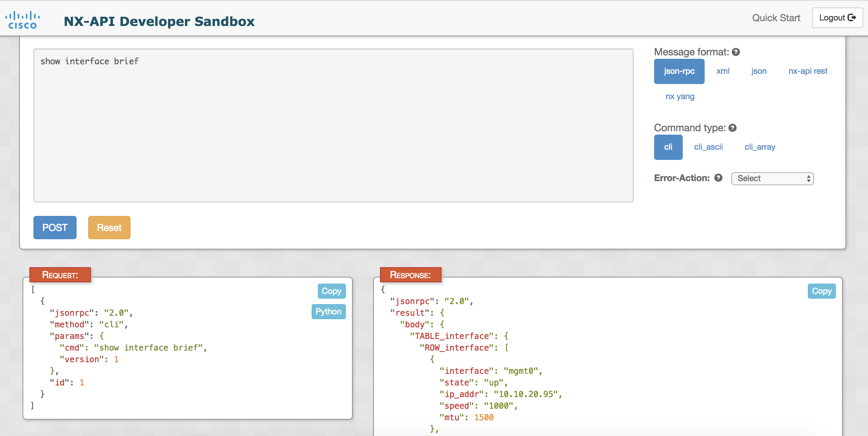Viewport: 868px width, 436px height.
Task: Switch message format to xml
Action: tap(723, 71)
